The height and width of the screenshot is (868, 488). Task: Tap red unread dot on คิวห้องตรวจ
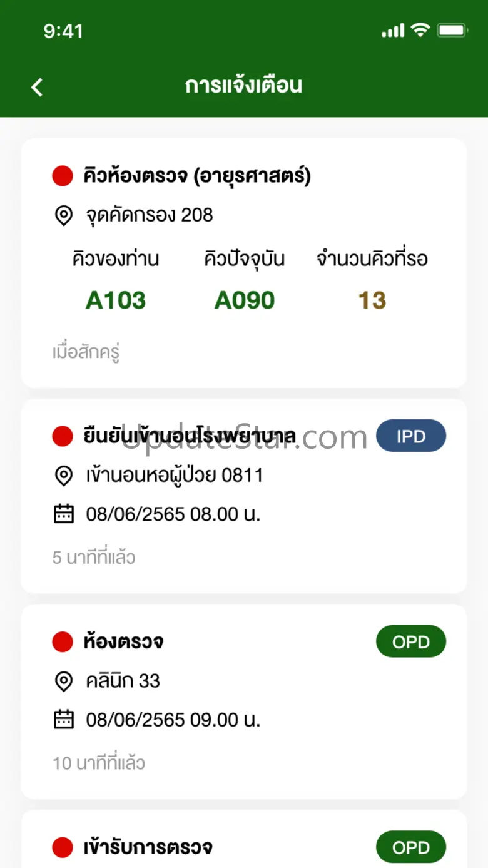(63, 176)
